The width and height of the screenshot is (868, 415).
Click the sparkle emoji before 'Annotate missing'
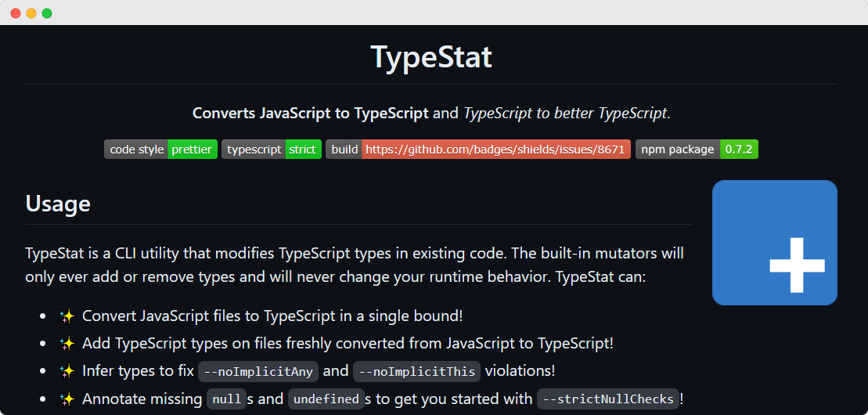67,399
